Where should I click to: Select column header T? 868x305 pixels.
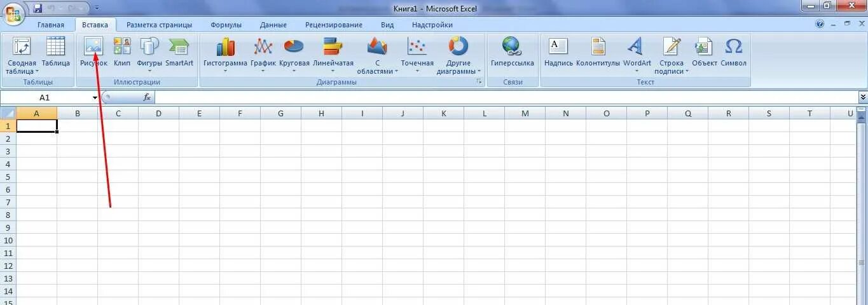(809, 113)
